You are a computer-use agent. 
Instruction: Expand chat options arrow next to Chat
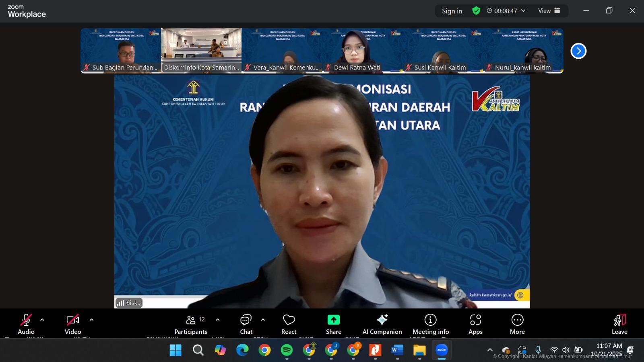coord(263,320)
